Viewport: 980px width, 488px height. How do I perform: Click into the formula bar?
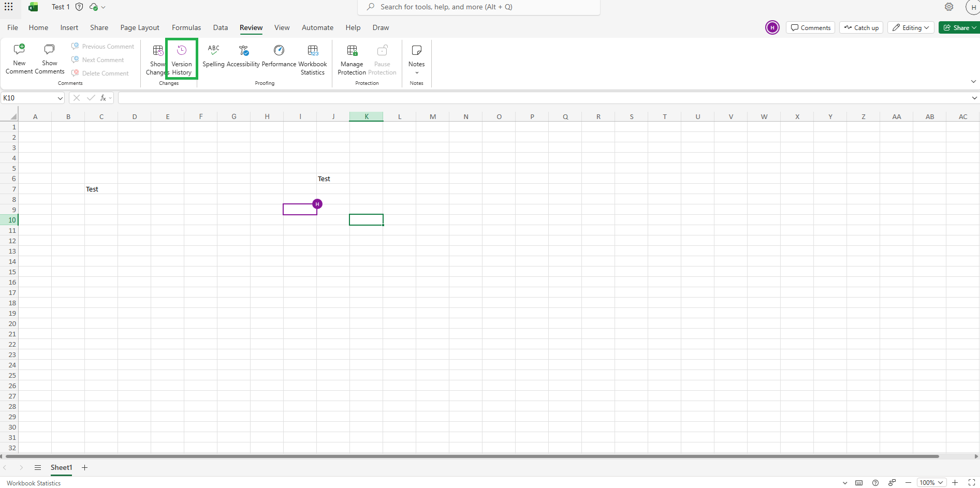coord(544,98)
